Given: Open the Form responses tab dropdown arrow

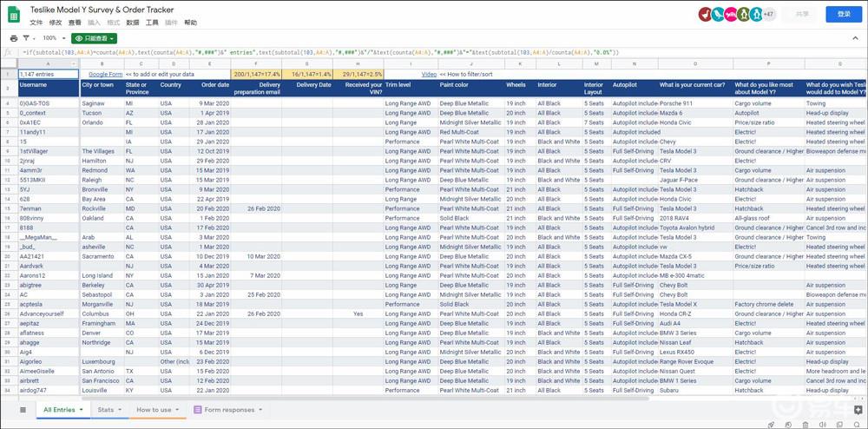Looking at the screenshot, I should pos(260,410).
